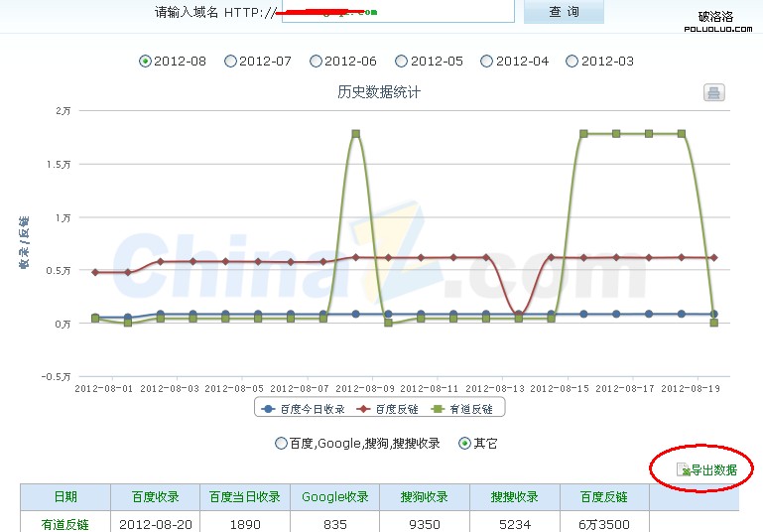Click the 日期 table column header
Viewport: 763px width, 532px height.
[x=65, y=497]
